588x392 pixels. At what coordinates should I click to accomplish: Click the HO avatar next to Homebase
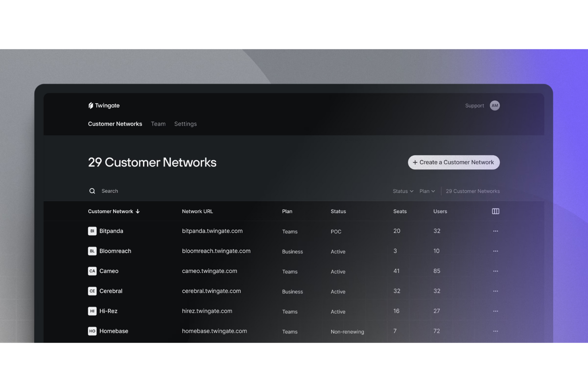92,331
